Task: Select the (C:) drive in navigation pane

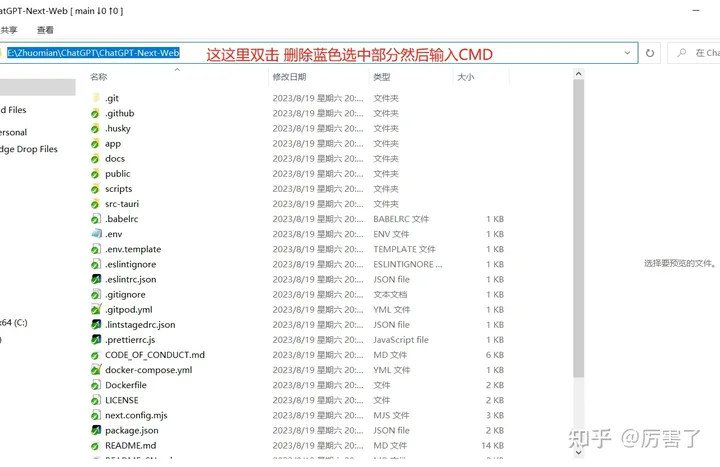Action: click(x=14, y=322)
